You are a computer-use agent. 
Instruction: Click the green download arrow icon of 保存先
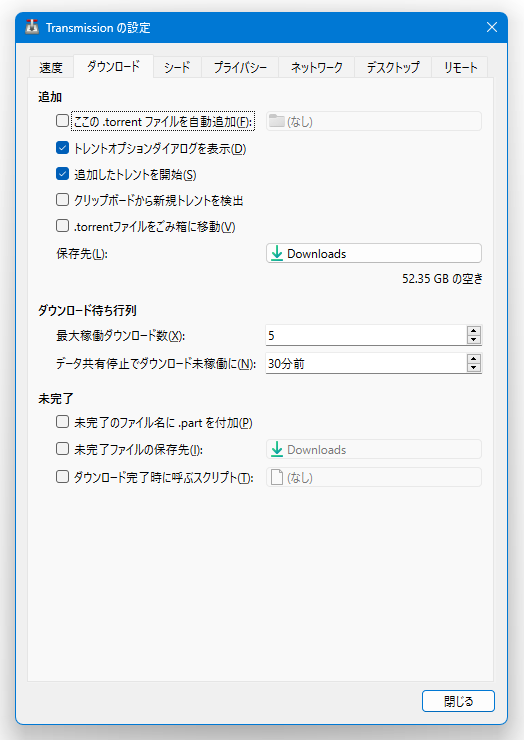tap(277, 253)
